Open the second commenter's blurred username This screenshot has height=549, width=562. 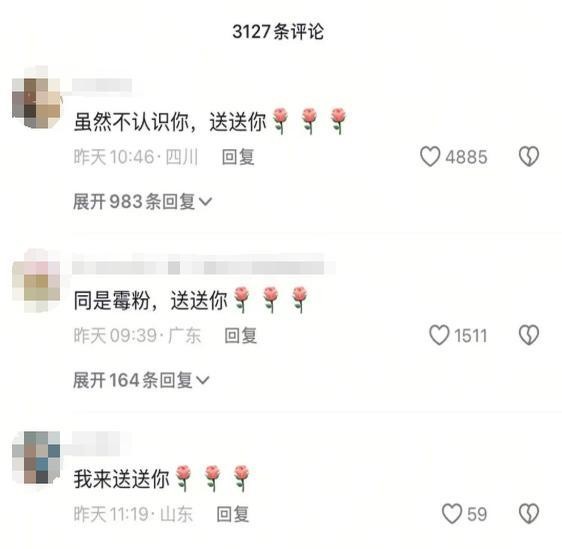[204, 268]
